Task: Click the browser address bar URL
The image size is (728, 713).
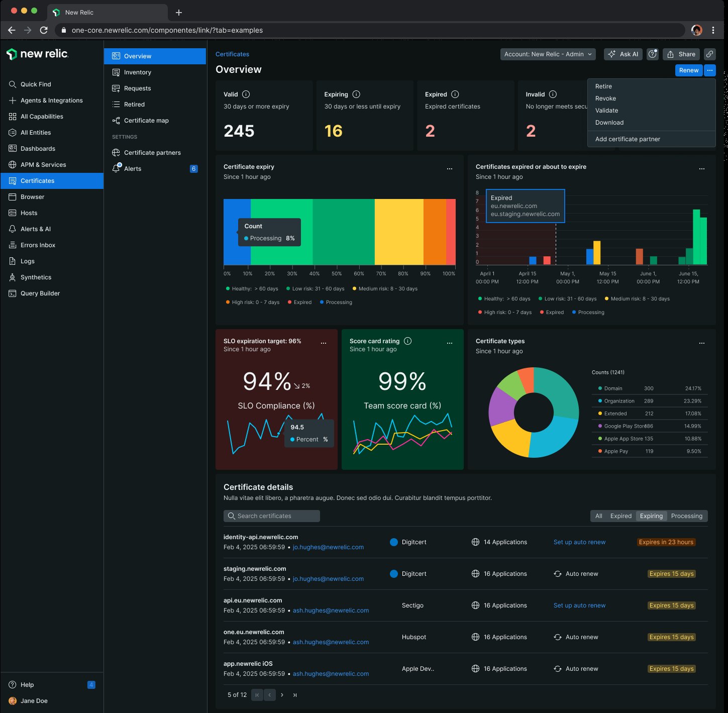Action: click(x=167, y=30)
